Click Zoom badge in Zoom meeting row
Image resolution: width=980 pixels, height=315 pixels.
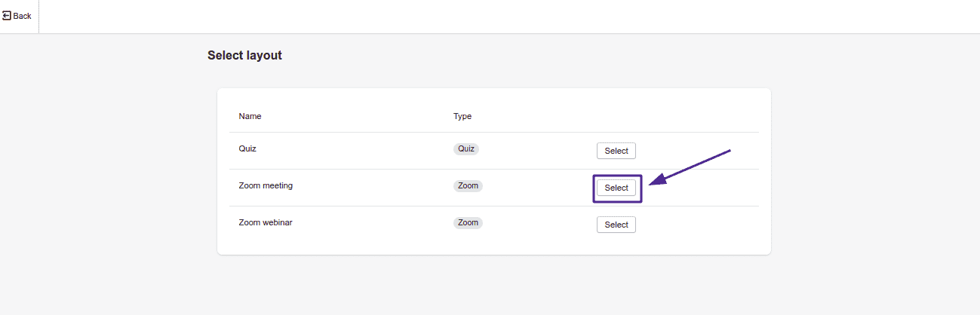coord(468,185)
